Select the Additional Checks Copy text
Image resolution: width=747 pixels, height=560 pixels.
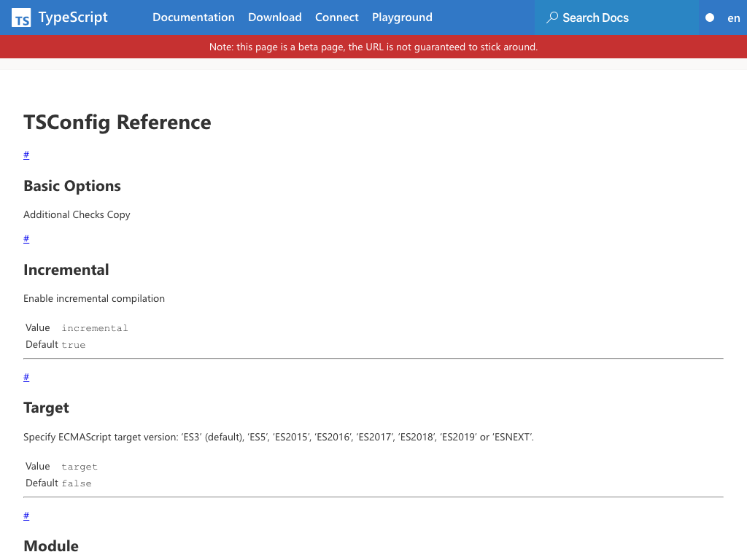(x=77, y=215)
